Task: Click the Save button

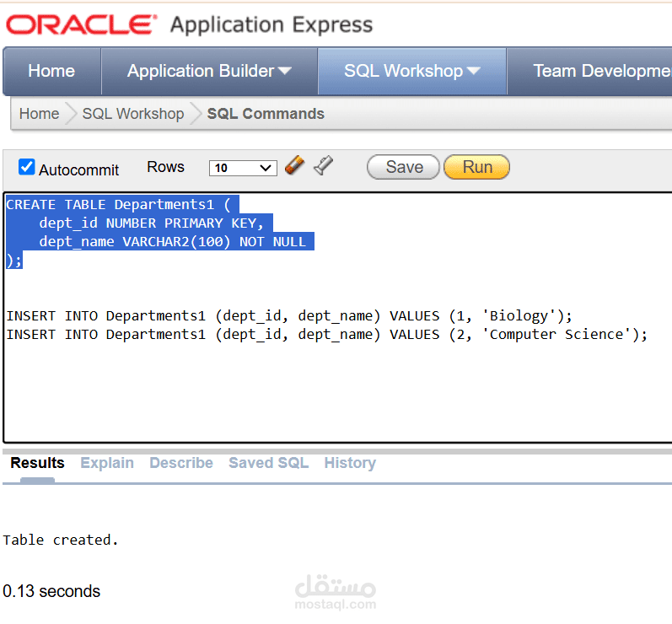Action: coord(403,167)
